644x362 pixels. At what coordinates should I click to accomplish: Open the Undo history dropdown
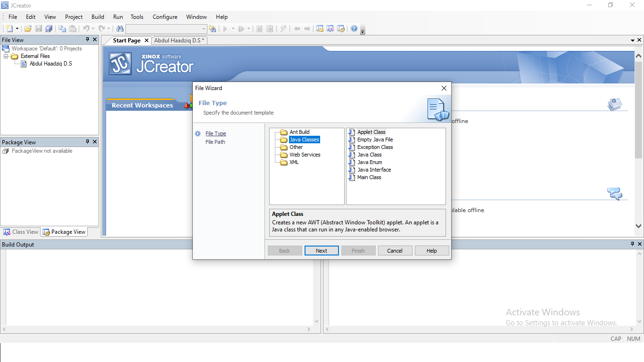[x=92, y=28]
